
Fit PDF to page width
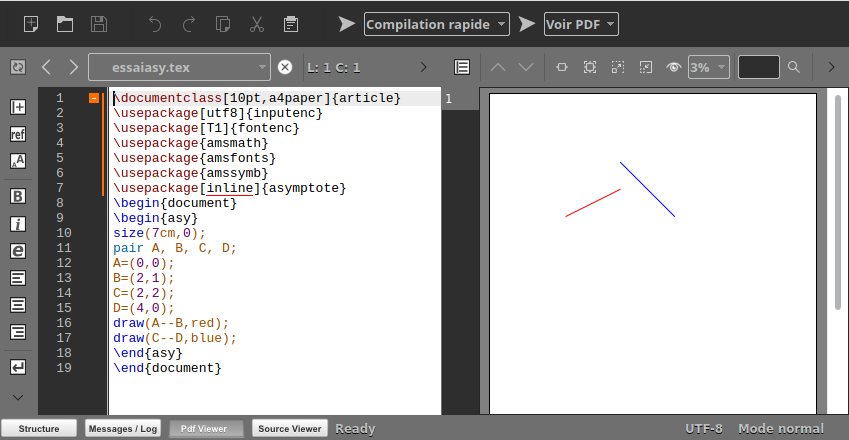562,67
